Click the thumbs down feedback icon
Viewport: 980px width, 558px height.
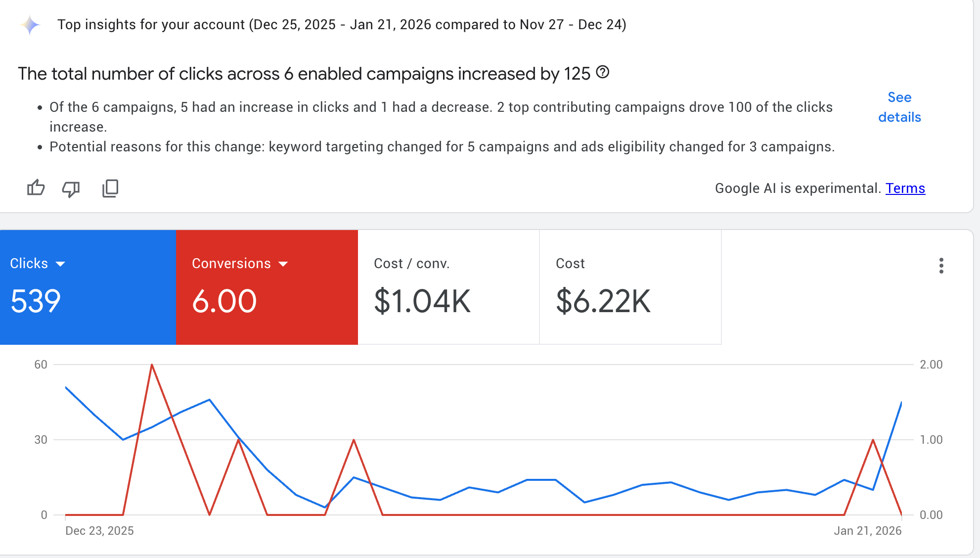point(71,188)
